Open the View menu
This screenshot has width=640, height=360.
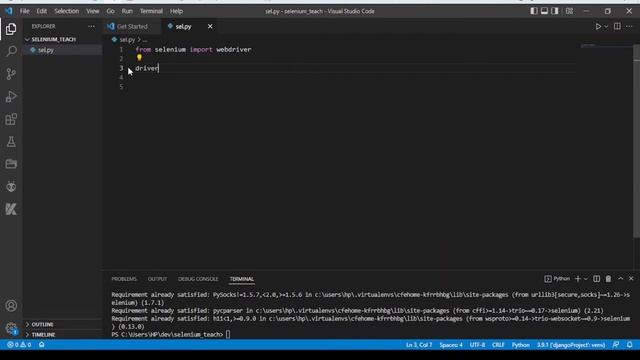93,11
